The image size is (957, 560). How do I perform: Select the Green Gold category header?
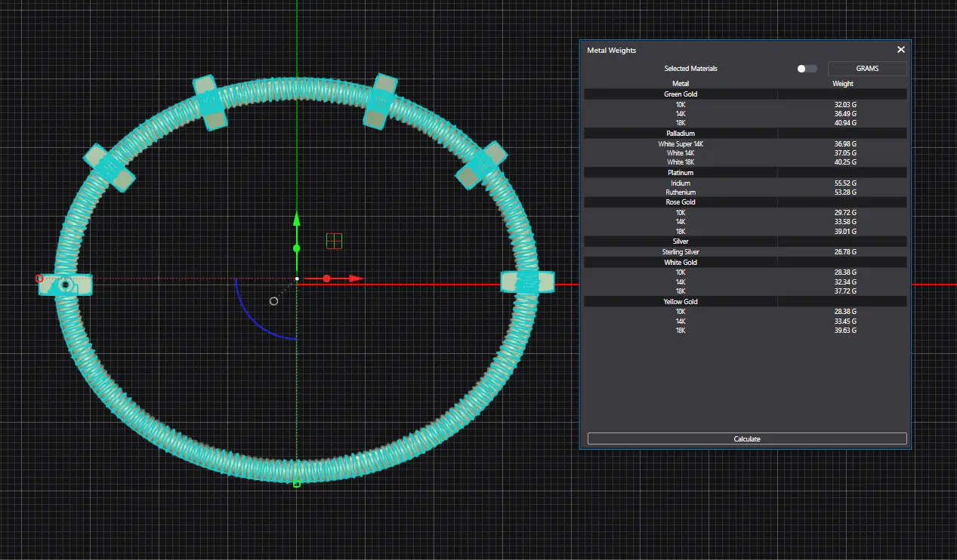(x=681, y=94)
